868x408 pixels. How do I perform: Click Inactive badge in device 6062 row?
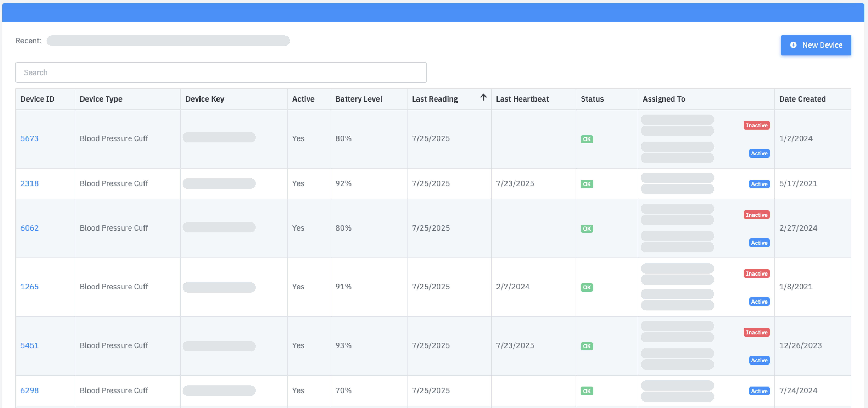point(757,215)
